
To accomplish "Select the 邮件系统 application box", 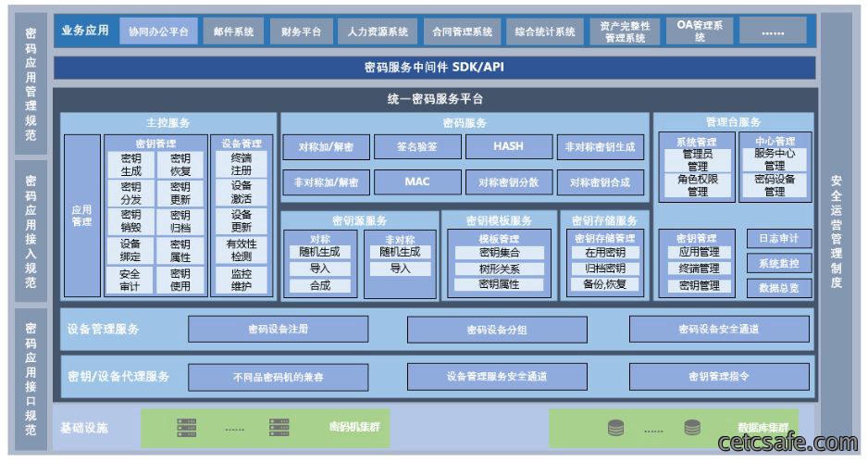I will [233, 31].
